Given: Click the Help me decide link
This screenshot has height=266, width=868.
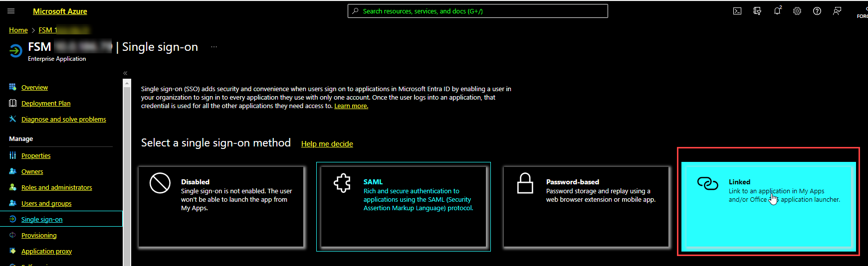Looking at the screenshot, I should 327,144.
